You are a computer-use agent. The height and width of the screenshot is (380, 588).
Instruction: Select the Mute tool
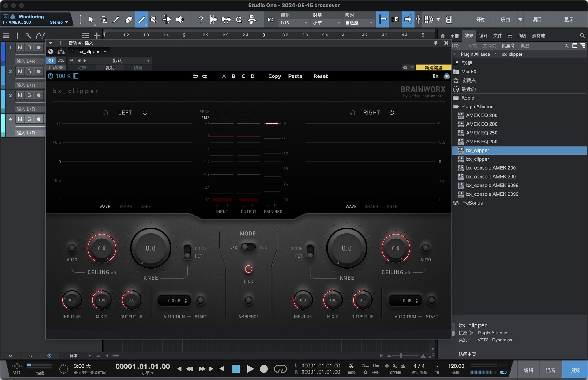tap(154, 20)
